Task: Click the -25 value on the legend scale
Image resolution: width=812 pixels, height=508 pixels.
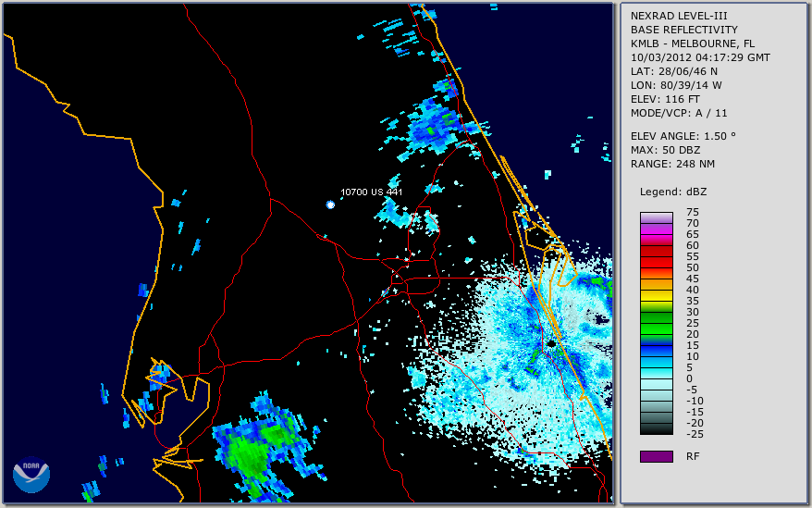Action: (695, 434)
